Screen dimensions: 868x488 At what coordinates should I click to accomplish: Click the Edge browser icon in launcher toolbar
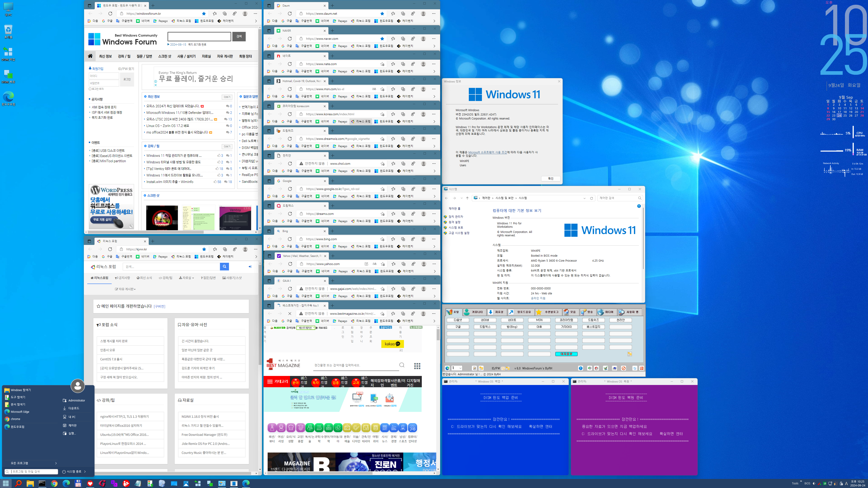point(447,368)
